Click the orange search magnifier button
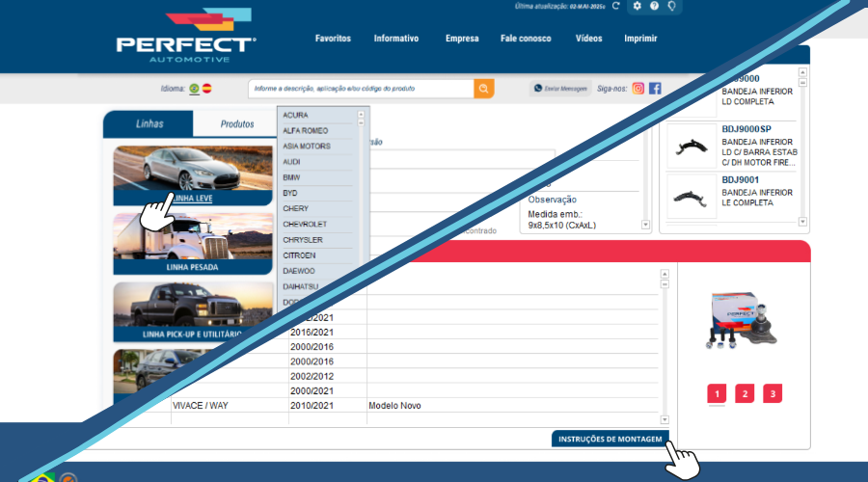 point(483,89)
